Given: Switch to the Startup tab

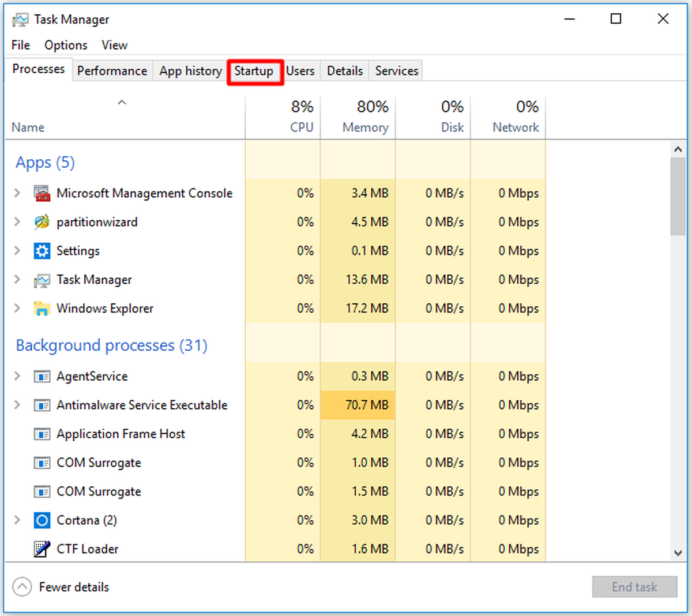Looking at the screenshot, I should click(254, 71).
